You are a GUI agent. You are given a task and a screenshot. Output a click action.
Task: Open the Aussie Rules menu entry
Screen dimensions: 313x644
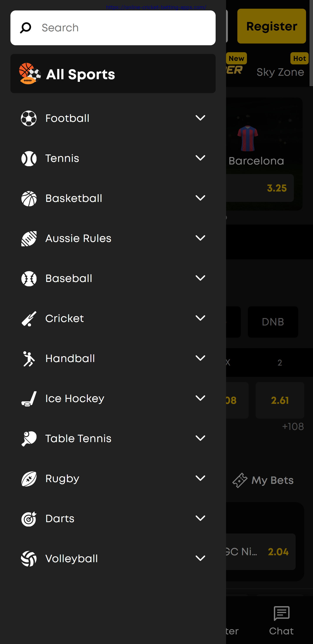click(78, 238)
